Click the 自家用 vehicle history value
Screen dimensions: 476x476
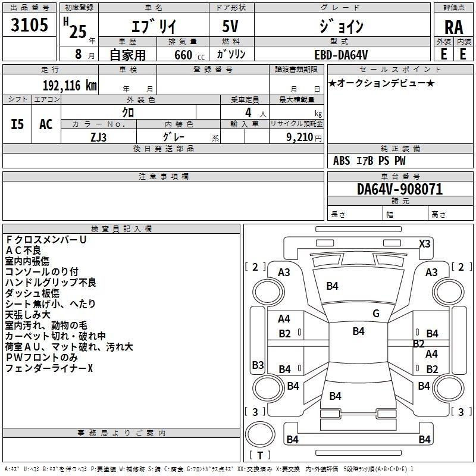click(127, 55)
